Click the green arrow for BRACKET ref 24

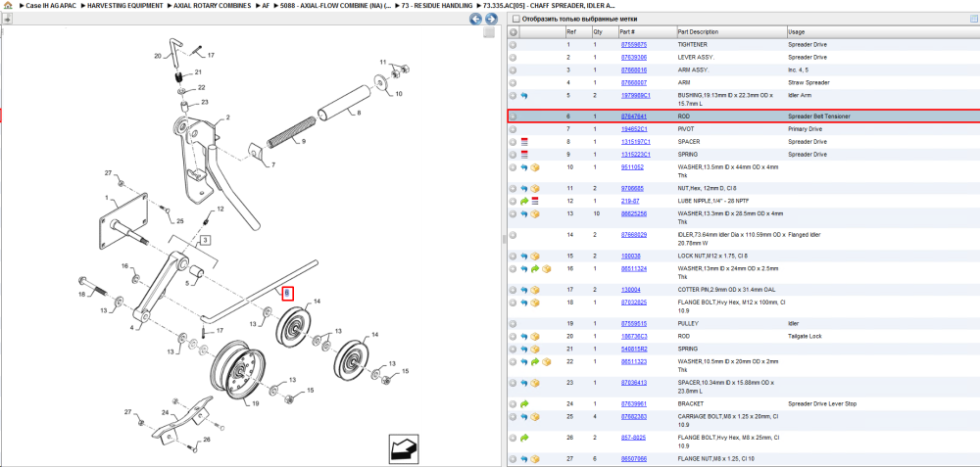pos(524,404)
